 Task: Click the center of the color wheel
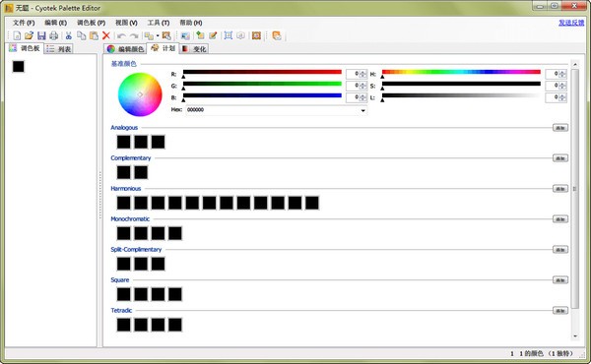point(140,94)
